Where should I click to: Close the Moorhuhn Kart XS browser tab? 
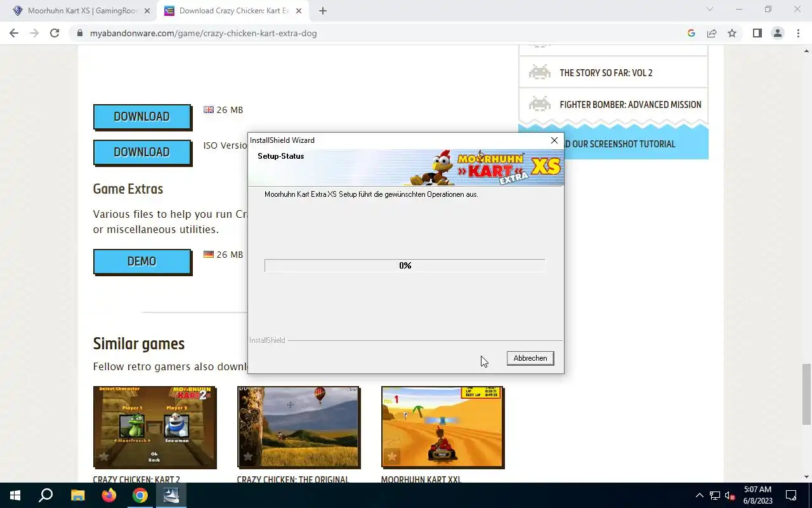(x=147, y=11)
